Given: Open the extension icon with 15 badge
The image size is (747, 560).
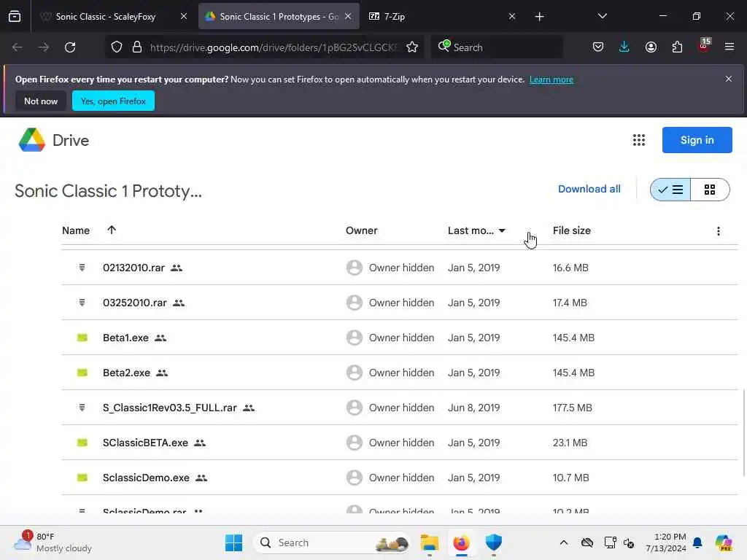Looking at the screenshot, I should (x=704, y=45).
